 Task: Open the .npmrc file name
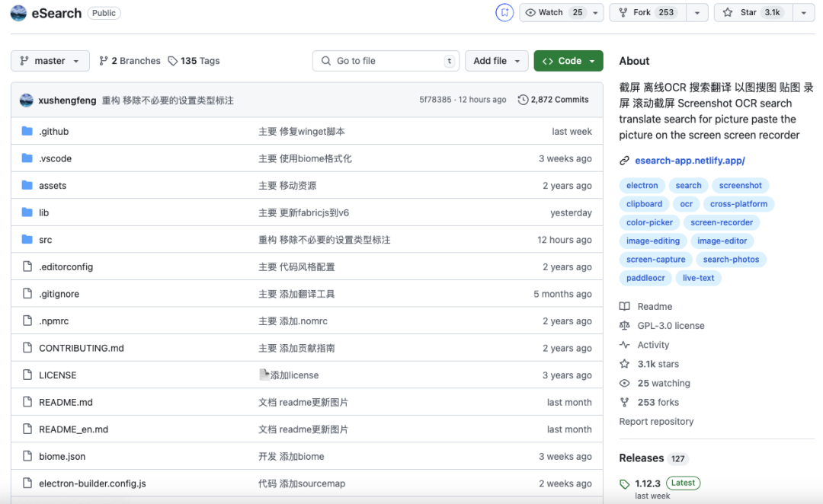pyautogui.click(x=53, y=321)
